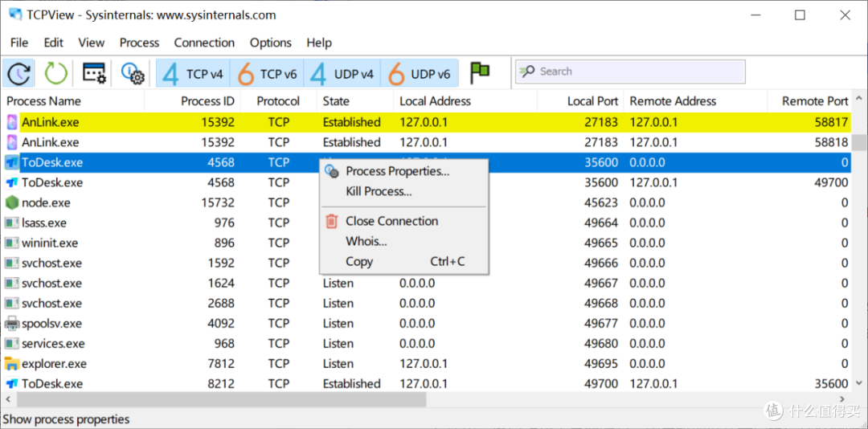Sort by Protocol column header
868x429 pixels.
pyautogui.click(x=278, y=101)
